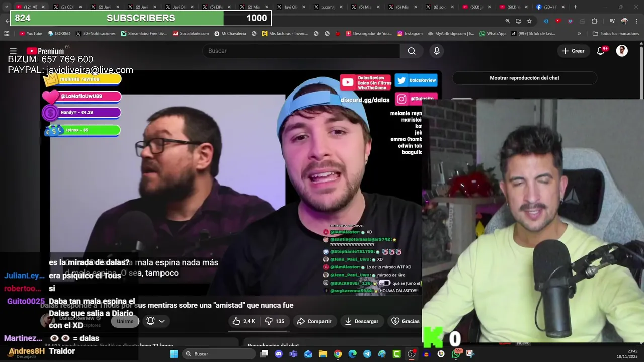This screenshot has width=644, height=362.
Task: Open the Chrome profile avatar
Action: pos(624,21)
